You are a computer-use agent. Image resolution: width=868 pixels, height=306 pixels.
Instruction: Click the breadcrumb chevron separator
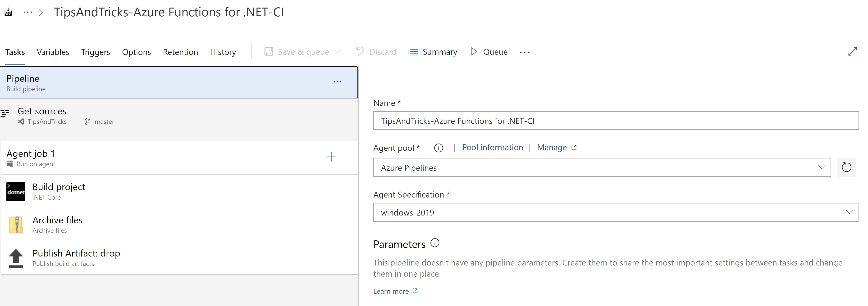41,13
